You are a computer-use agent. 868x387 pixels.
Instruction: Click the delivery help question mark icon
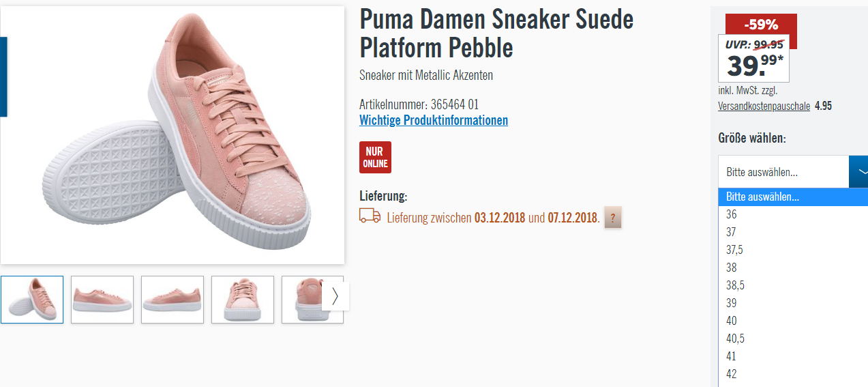coord(612,218)
